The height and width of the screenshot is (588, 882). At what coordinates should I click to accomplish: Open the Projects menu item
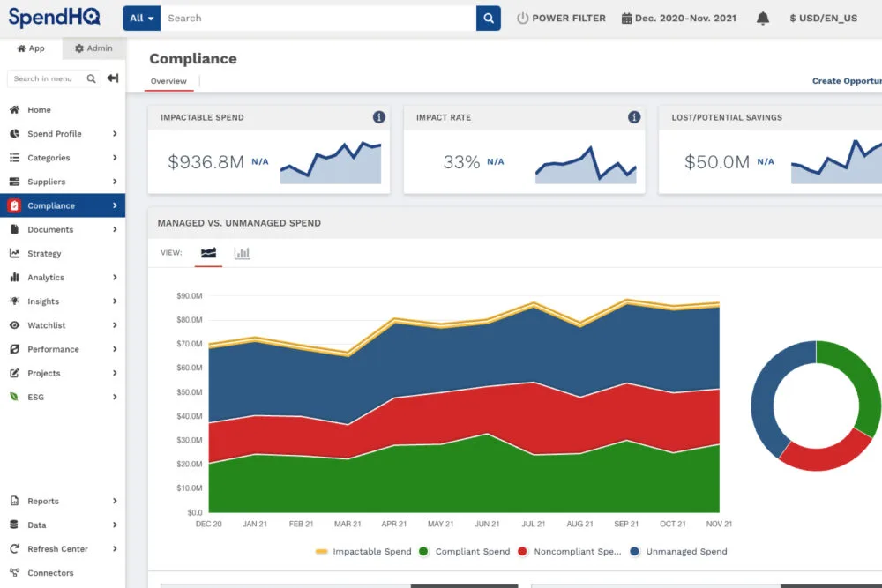click(x=63, y=373)
